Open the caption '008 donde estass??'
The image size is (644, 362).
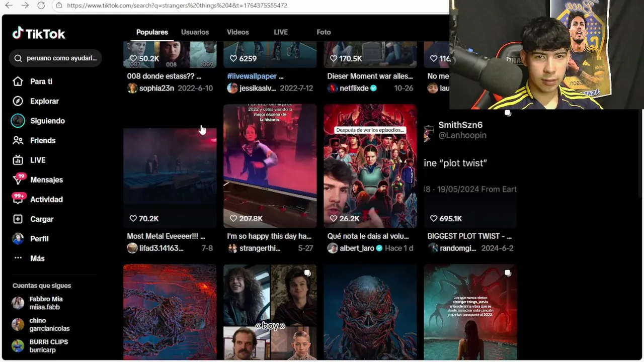(164, 76)
